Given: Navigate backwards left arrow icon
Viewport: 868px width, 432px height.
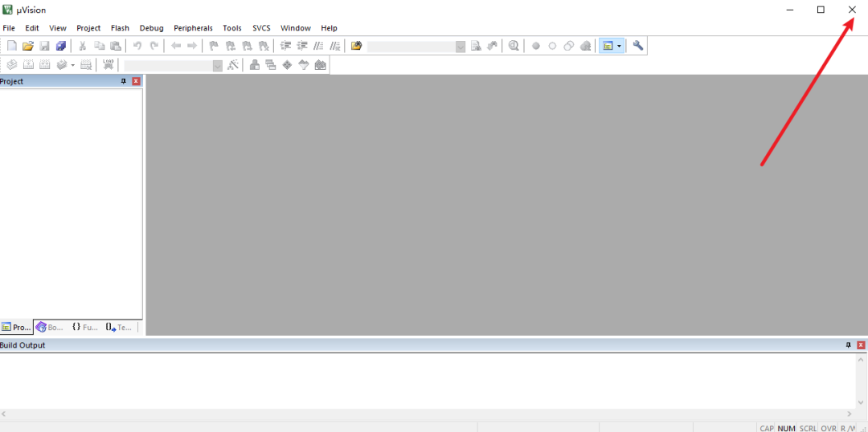Looking at the screenshot, I should coord(176,46).
